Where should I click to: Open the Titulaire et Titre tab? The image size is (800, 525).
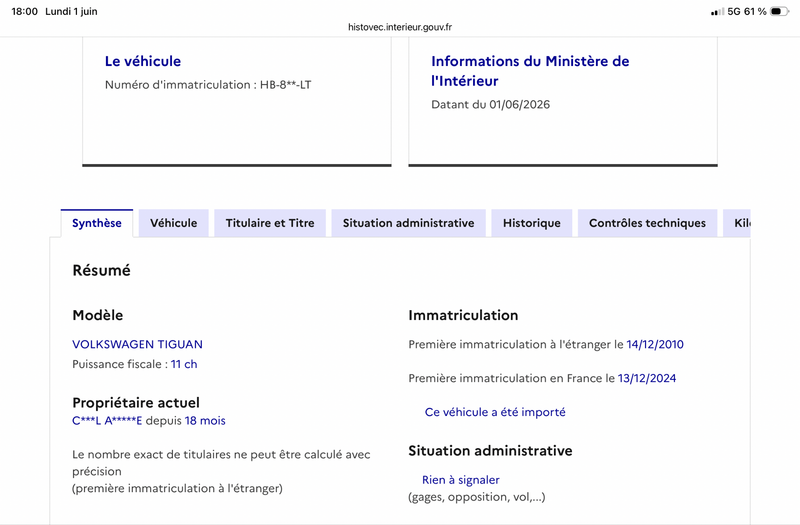270,223
